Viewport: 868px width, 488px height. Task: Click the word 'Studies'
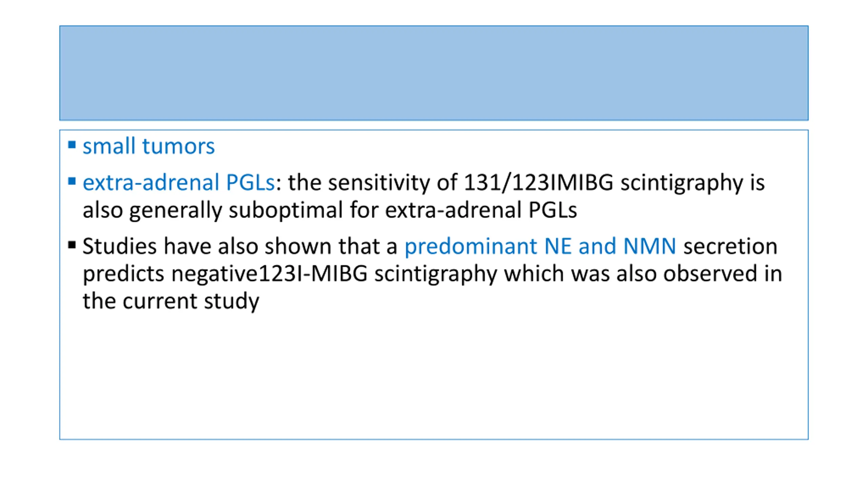pyautogui.click(x=119, y=246)
